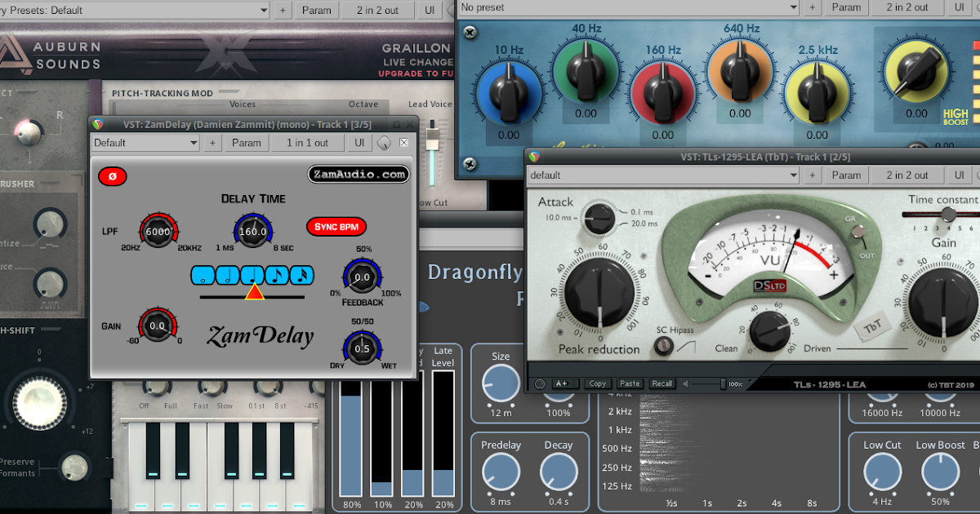The height and width of the screenshot is (514, 980).
Task: Select the quarter note delay division
Action: tap(253, 276)
